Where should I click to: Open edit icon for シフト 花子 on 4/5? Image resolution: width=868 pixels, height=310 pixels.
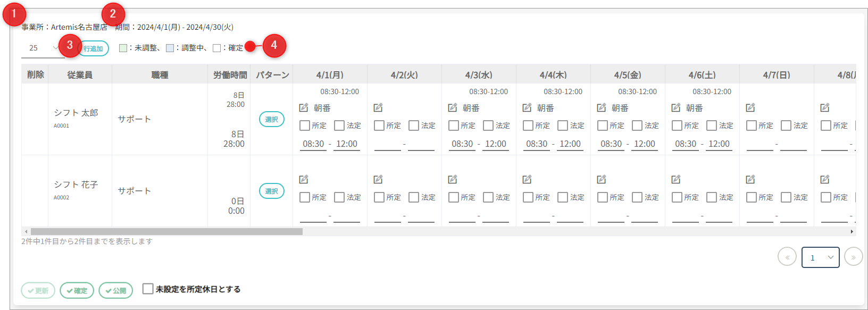point(602,180)
